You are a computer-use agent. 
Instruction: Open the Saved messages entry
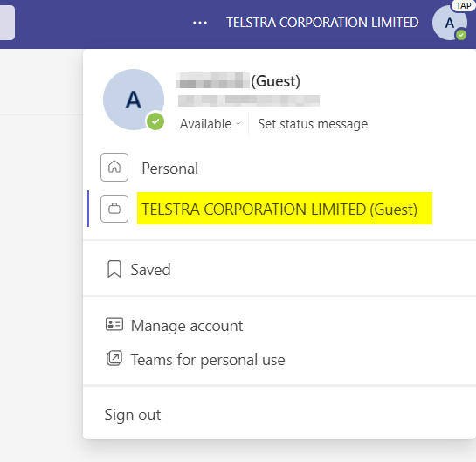150,270
